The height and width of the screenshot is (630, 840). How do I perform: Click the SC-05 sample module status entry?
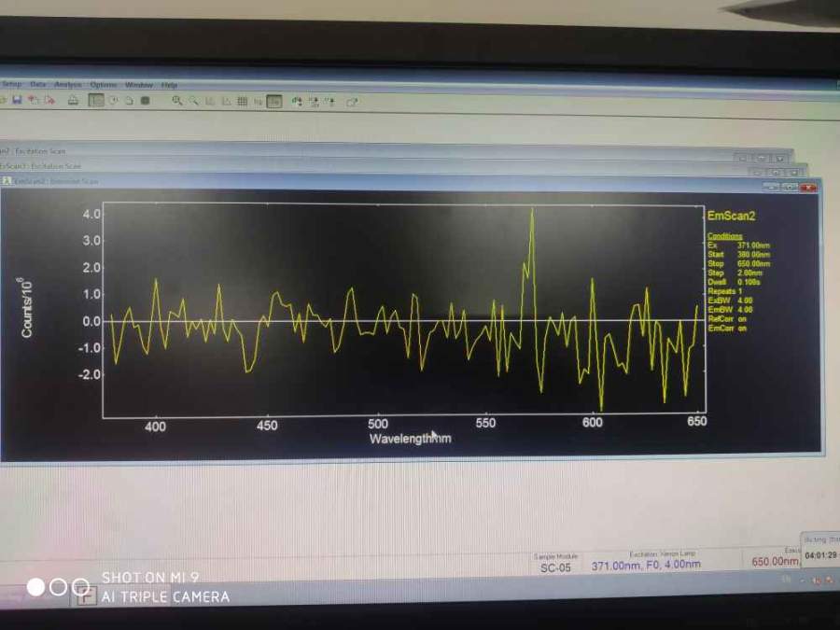[555, 567]
